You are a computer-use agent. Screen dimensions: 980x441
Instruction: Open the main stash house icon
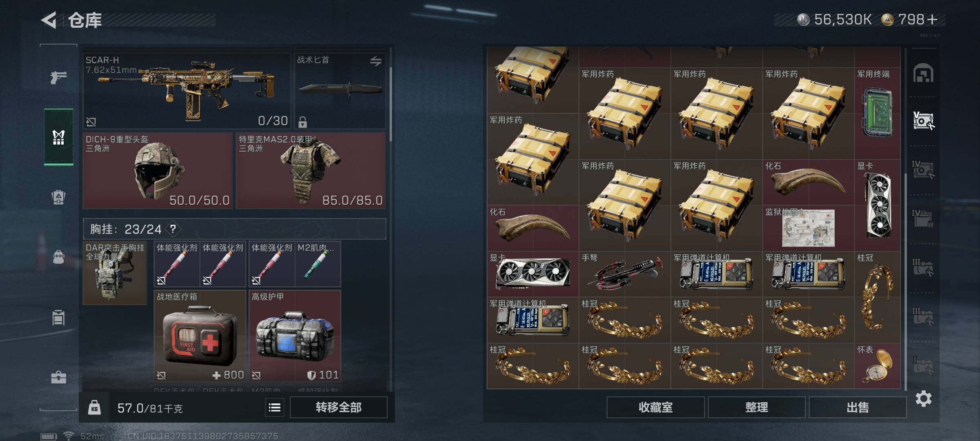tap(923, 73)
